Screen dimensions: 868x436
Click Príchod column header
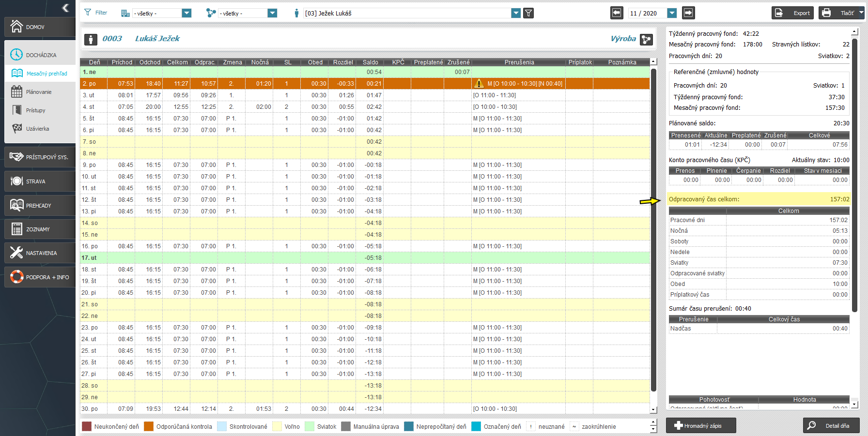tap(122, 62)
